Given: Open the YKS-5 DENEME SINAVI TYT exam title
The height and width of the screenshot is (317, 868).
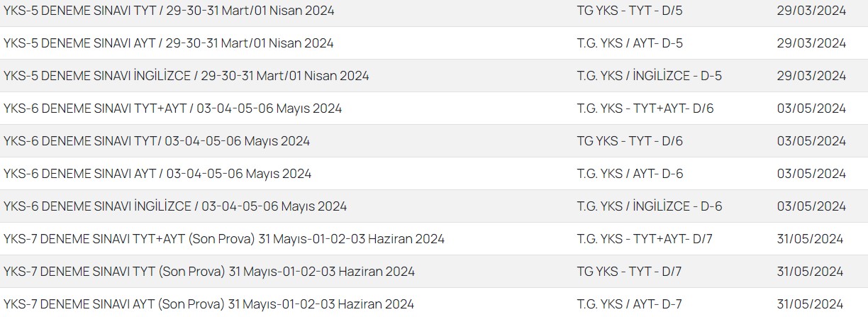Looking at the screenshot, I should click(169, 11).
